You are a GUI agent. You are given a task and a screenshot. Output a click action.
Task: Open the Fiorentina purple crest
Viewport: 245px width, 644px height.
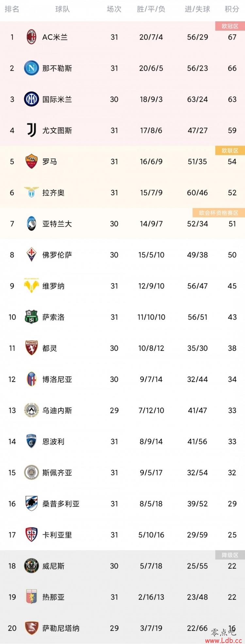[x=31, y=255]
